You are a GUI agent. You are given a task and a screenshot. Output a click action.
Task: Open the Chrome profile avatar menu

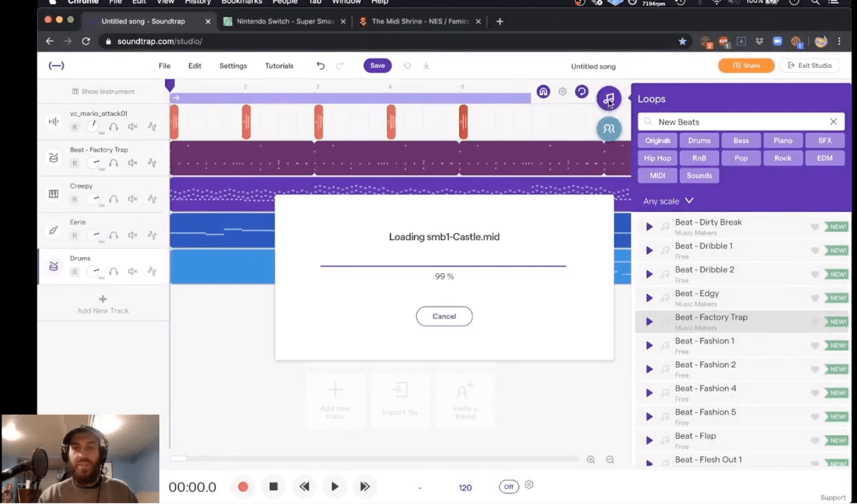coord(820,41)
